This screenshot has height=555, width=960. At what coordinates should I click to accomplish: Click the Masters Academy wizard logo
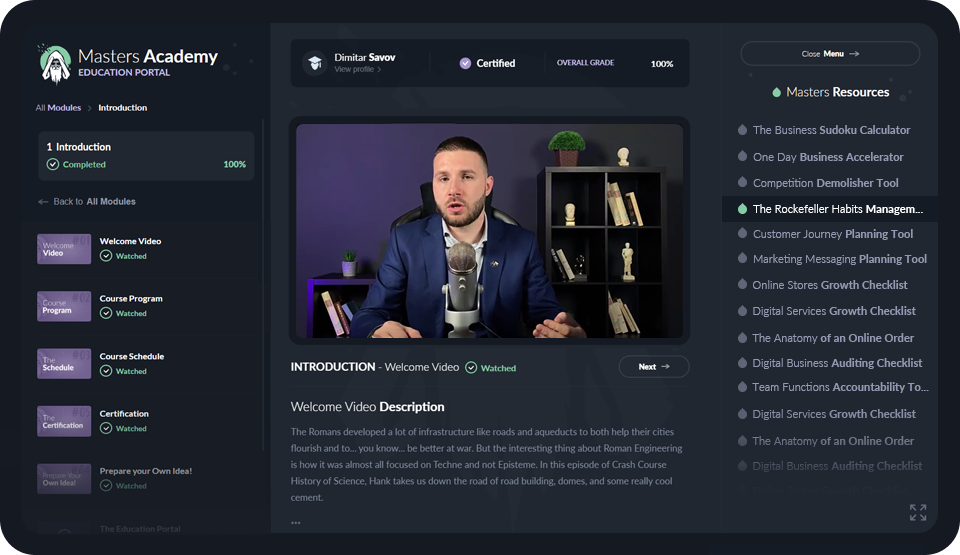coord(55,64)
